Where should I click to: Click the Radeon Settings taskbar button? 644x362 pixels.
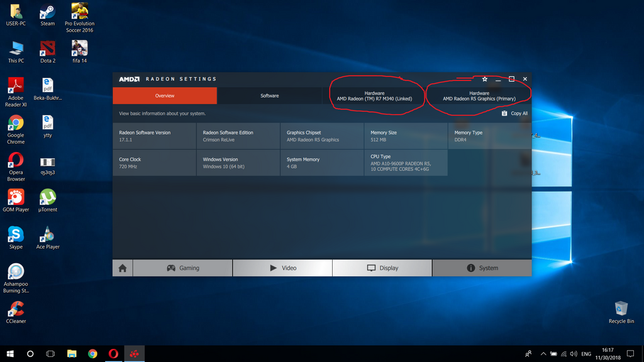[x=135, y=354]
